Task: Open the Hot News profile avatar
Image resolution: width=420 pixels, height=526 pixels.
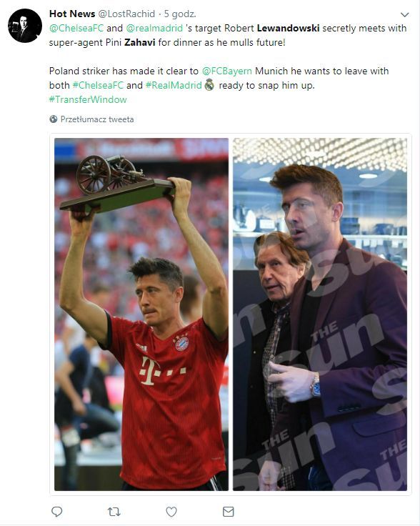Action: [25, 26]
